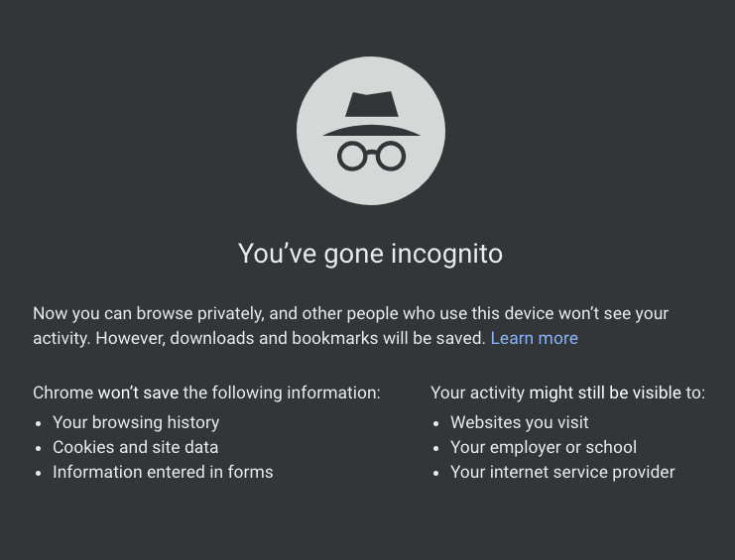
Task: Click bullet beside "Your employer or school"
Action: (436, 449)
